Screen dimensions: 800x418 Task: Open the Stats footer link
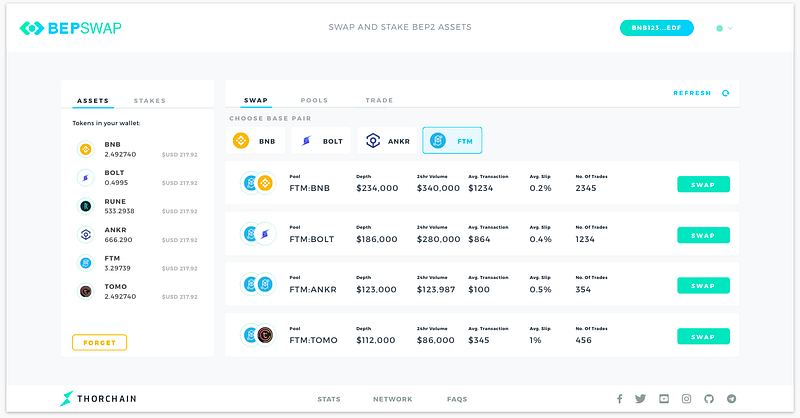[x=329, y=399]
